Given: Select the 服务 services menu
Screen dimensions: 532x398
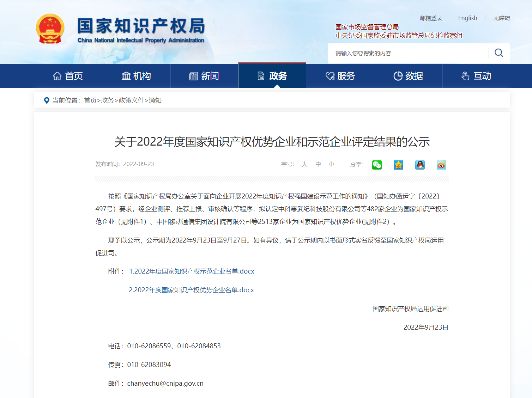Looking at the screenshot, I should coord(340,76).
